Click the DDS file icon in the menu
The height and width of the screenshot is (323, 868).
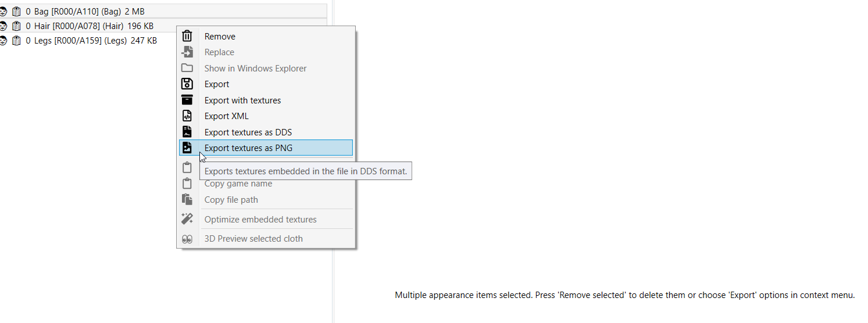tap(187, 132)
